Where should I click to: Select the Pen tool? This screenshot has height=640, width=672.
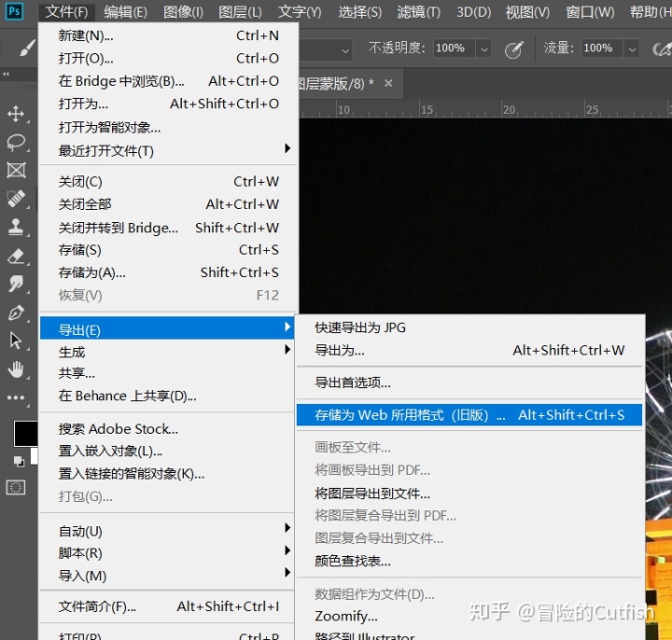pos(16,313)
